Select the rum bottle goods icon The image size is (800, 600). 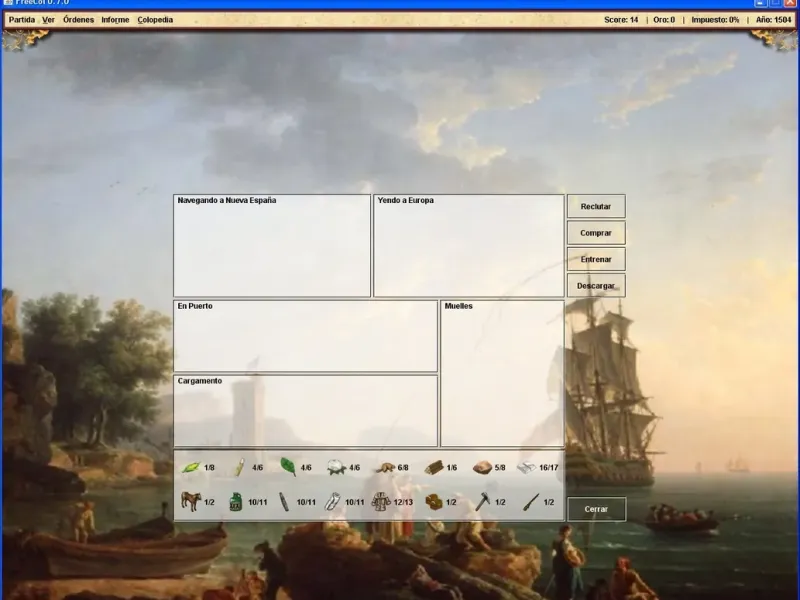click(236, 502)
